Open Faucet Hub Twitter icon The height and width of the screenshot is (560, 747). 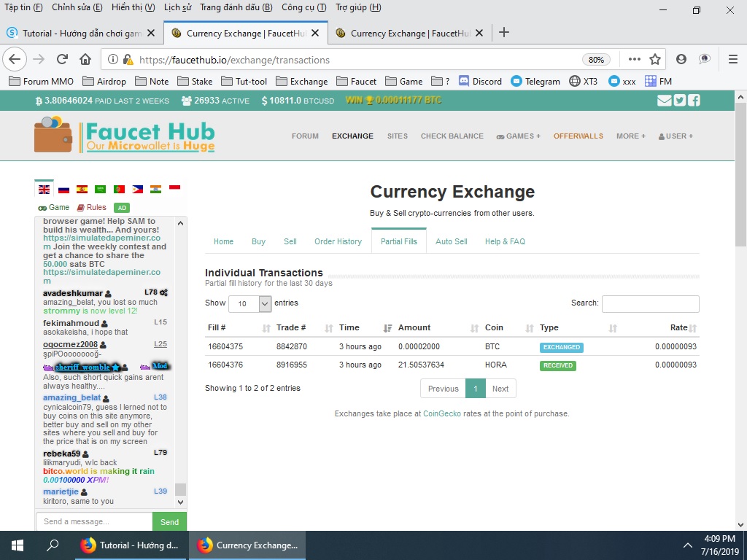pos(679,101)
